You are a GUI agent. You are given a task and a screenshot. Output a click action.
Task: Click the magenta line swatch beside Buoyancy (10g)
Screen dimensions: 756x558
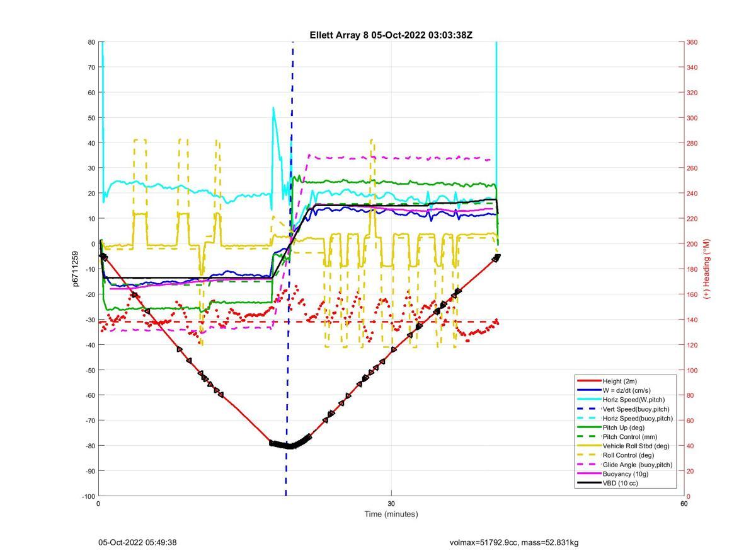pos(588,474)
